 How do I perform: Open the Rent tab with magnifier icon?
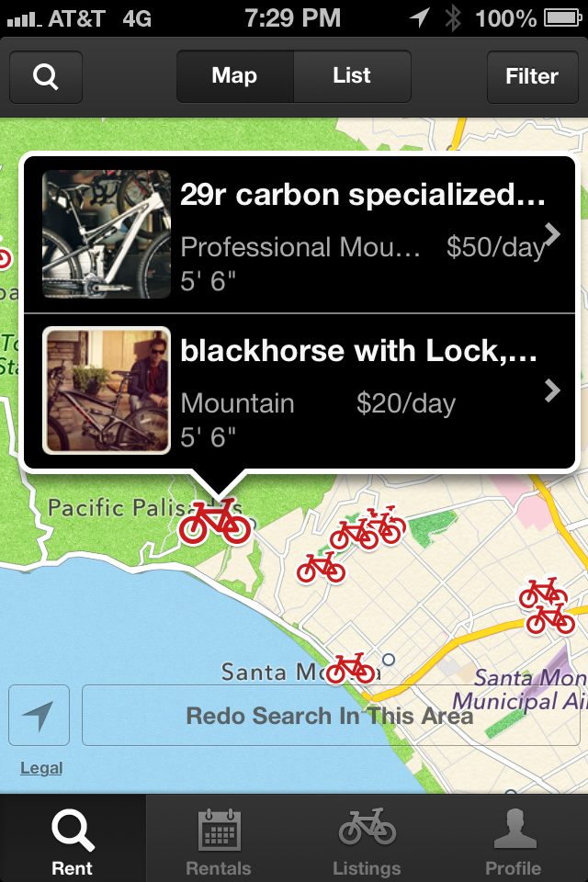(73, 836)
